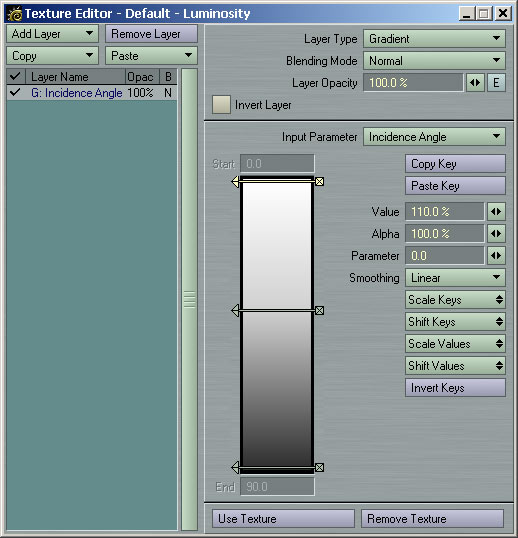The image size is (518, 538).
Task: Delete the top gradient key via X box
Action: (x=319, y=182)
